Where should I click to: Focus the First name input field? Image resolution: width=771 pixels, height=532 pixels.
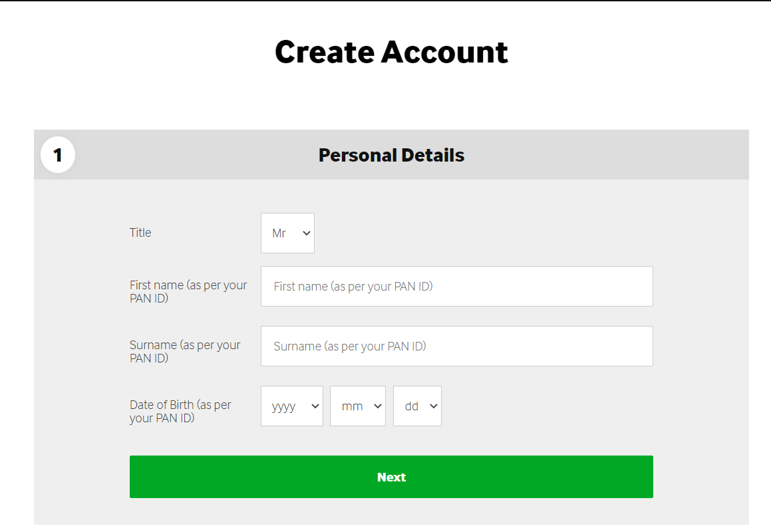click(456, 287)
